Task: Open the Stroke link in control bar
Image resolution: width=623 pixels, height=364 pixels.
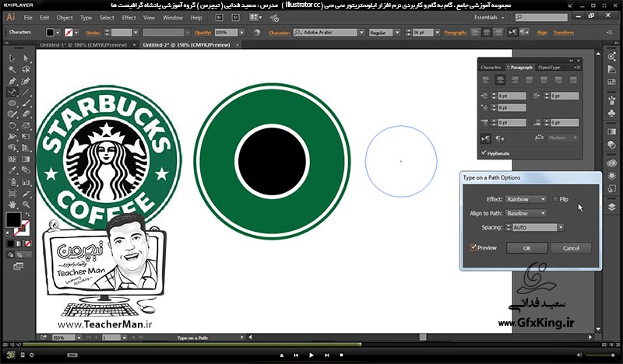Action: click(x=93, y=33)
